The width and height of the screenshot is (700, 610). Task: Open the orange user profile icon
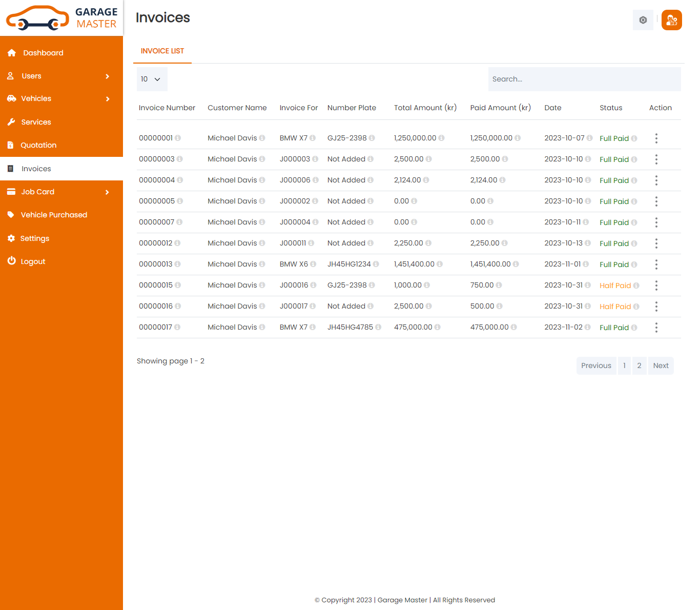672,20
